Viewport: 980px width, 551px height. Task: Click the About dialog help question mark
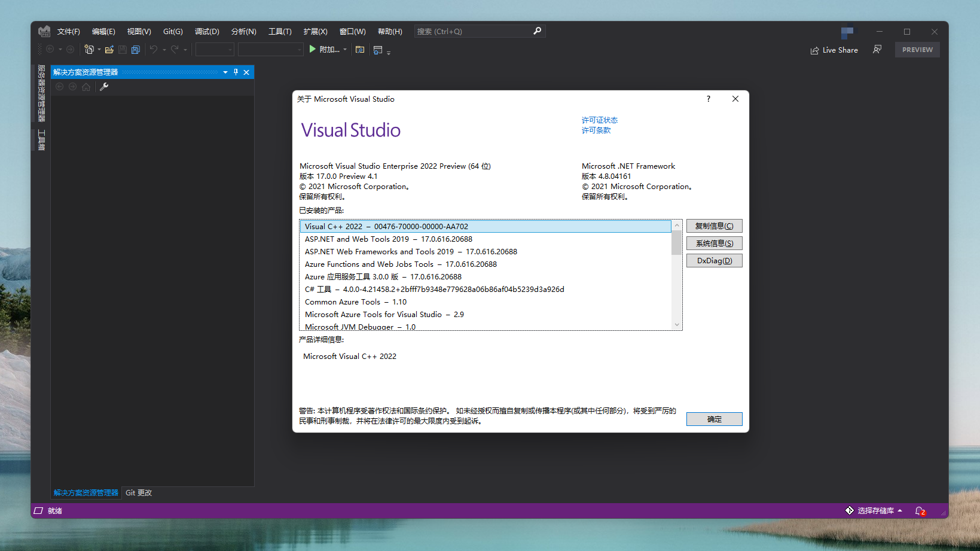[709, 99]
